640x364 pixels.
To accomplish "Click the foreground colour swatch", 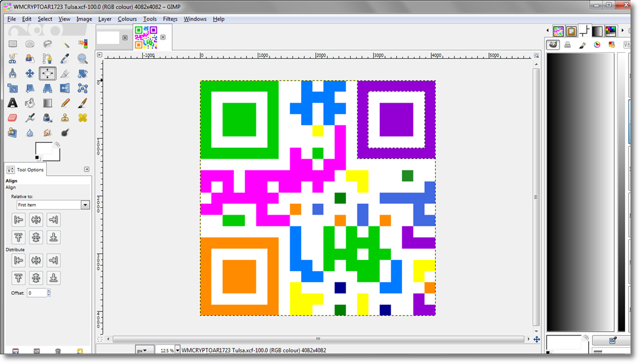I will tap(43, 149).
